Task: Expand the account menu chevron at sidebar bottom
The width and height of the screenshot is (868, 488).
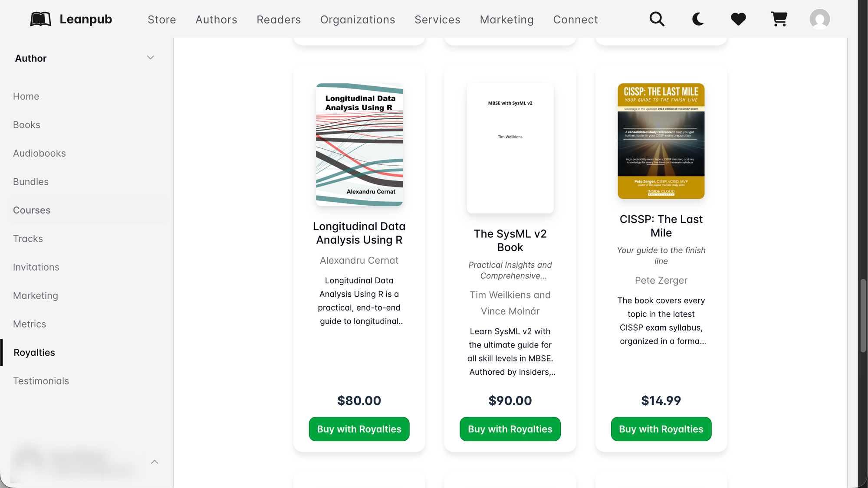Action: (155, 462)
